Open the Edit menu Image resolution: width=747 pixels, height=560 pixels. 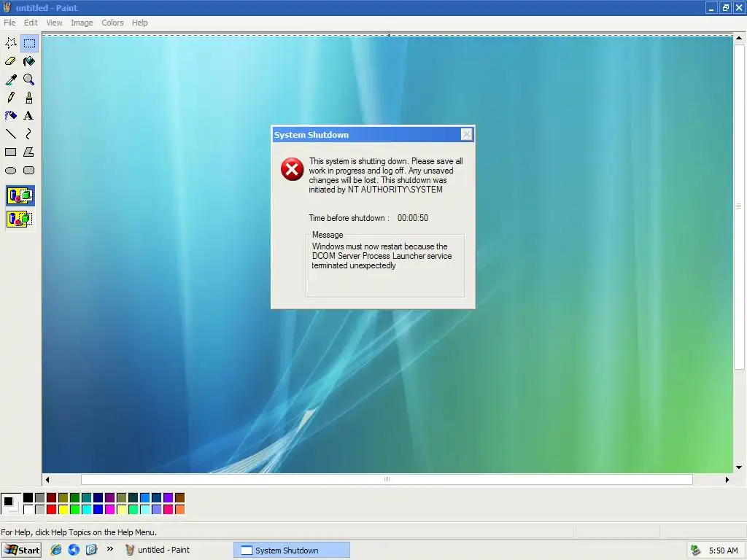coord(31,23)
